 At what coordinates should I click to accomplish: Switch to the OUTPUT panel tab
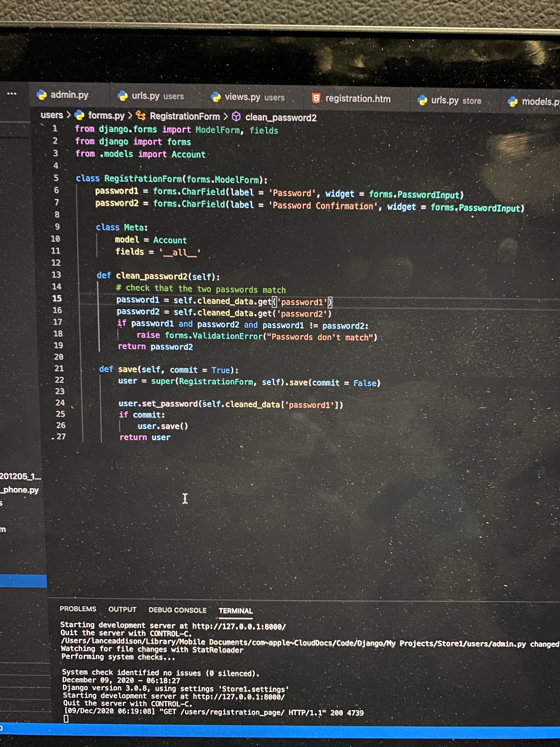pos(123,609)
